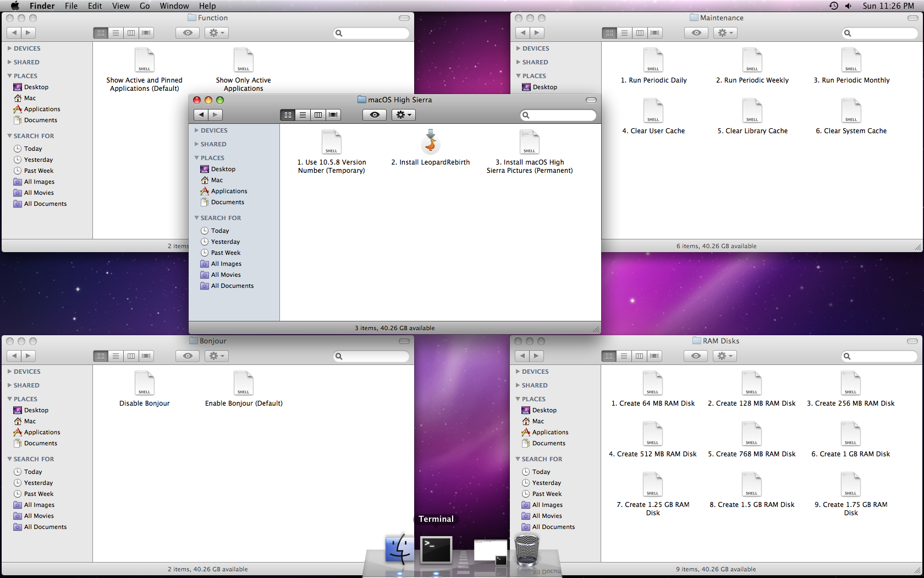Open Terminal from the Dock
Screen dimensions: 924x578
pos(436,549)
